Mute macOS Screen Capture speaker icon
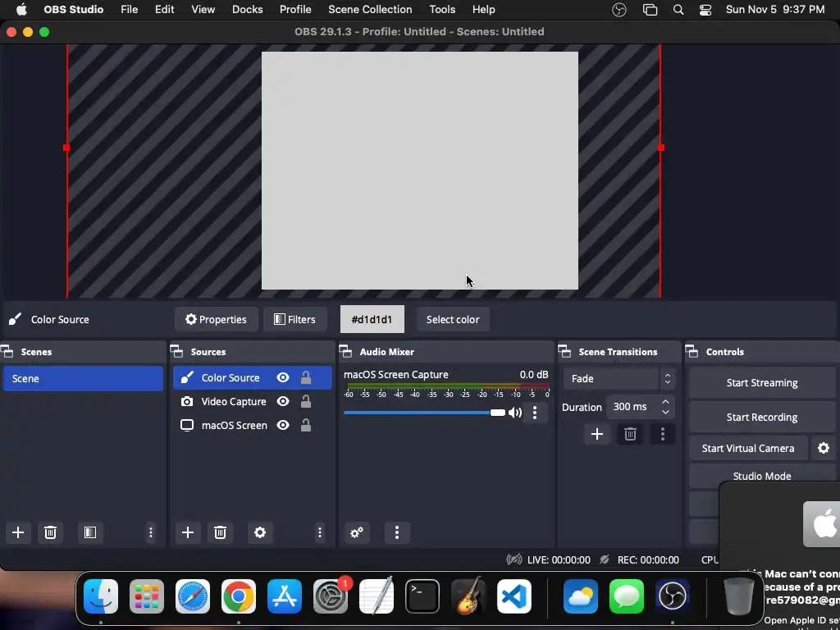The height and width of the screenshot is (630, 840). pos(515,413)
